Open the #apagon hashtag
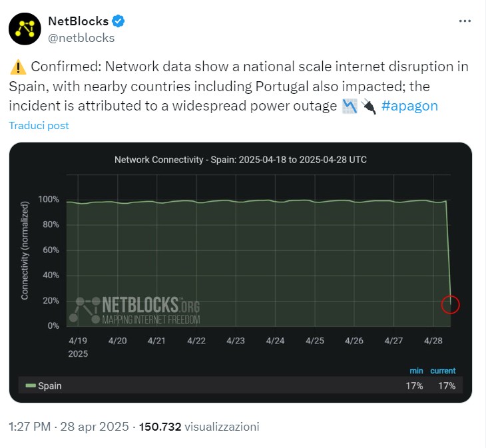 tap(409, 106)
